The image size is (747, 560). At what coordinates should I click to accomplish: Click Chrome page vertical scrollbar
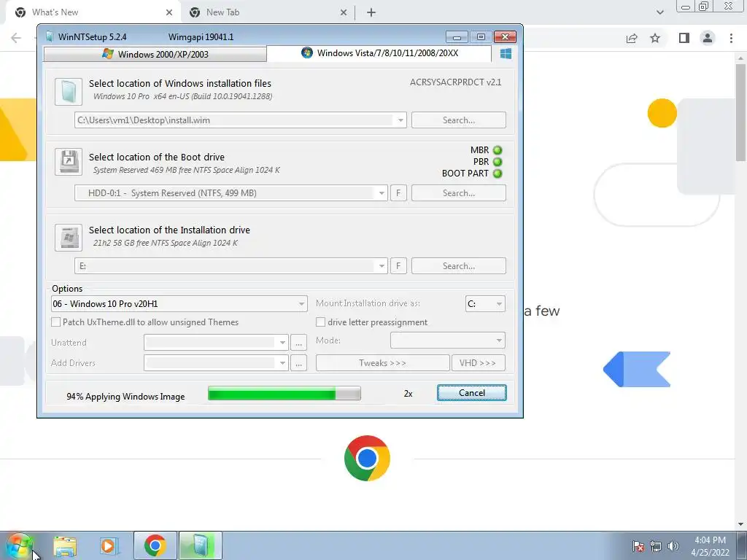740,112
